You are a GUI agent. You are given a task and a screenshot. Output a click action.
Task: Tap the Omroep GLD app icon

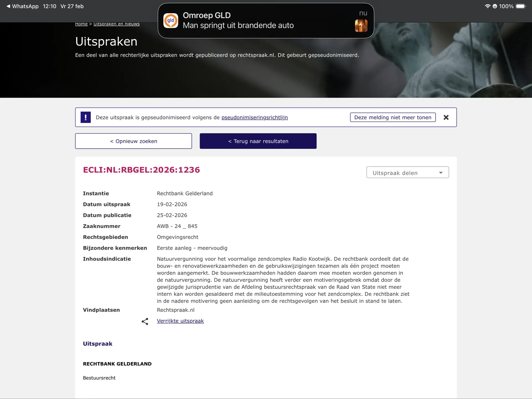coord(171,21)
